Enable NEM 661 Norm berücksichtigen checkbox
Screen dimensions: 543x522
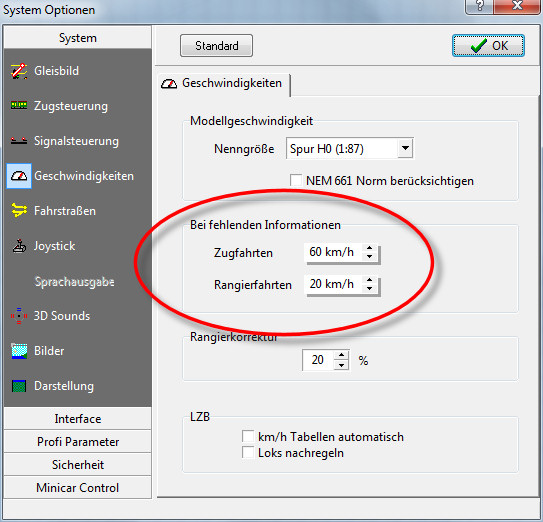coord(296,180)
